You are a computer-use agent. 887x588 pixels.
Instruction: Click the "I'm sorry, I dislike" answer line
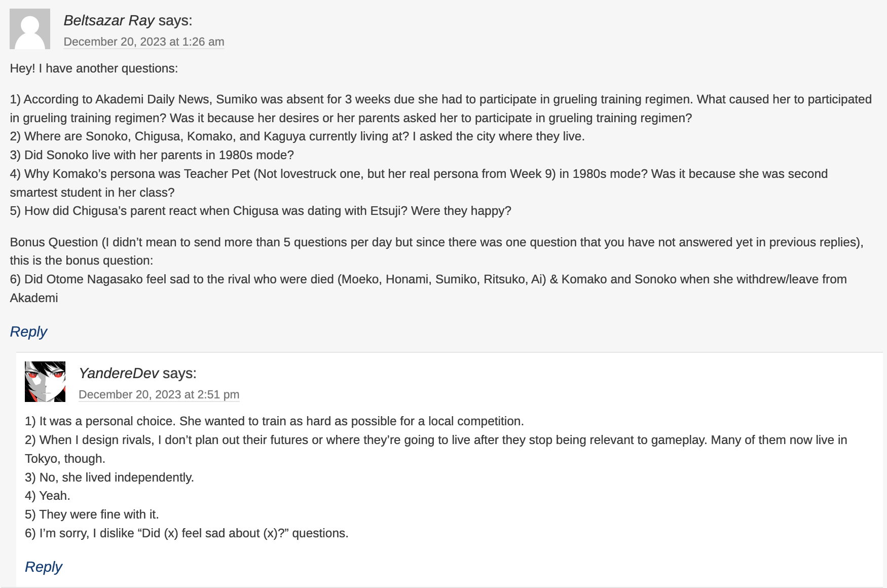187,533
